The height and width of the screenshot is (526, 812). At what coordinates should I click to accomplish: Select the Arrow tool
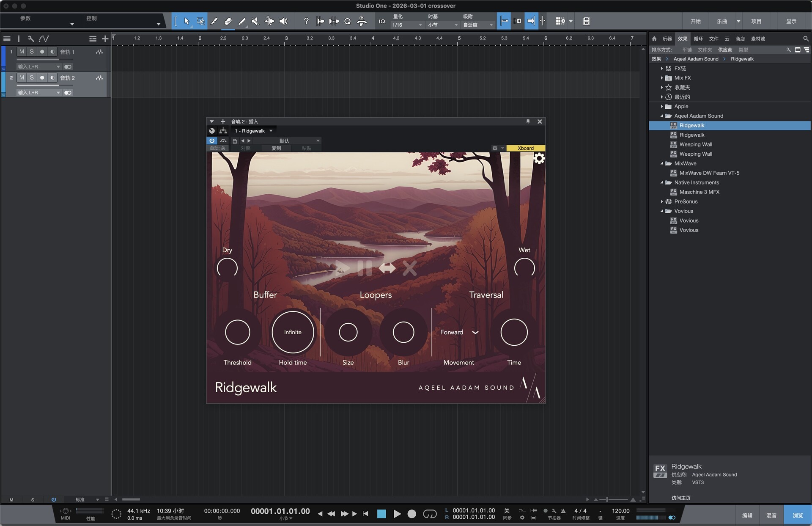[x=187, y=21]
